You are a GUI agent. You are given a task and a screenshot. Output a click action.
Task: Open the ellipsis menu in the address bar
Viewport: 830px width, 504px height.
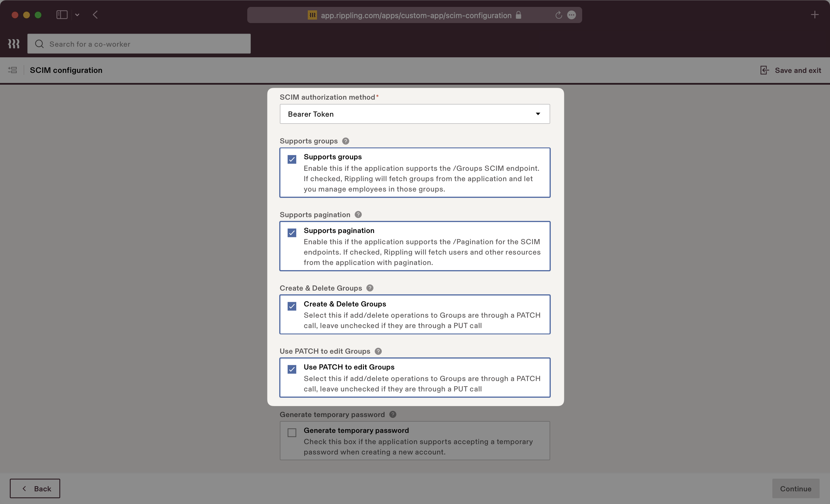click(x=572, y=15)
